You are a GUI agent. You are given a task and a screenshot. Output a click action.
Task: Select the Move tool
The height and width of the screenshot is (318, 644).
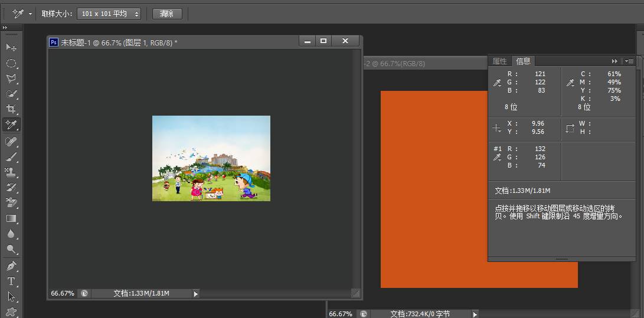coord(11,47)
